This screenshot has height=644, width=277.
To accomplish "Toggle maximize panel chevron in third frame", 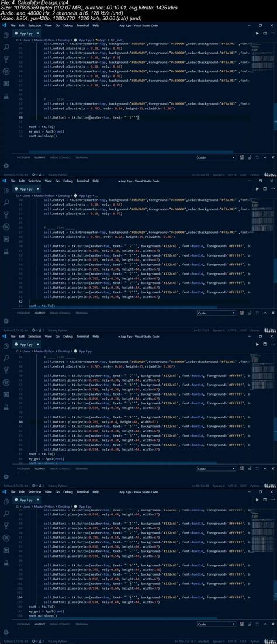I will coord(265,468).
